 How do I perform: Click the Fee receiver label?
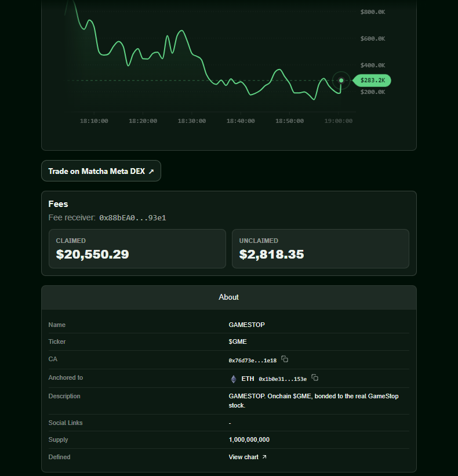pyautogui.click(x=72, y=217)
